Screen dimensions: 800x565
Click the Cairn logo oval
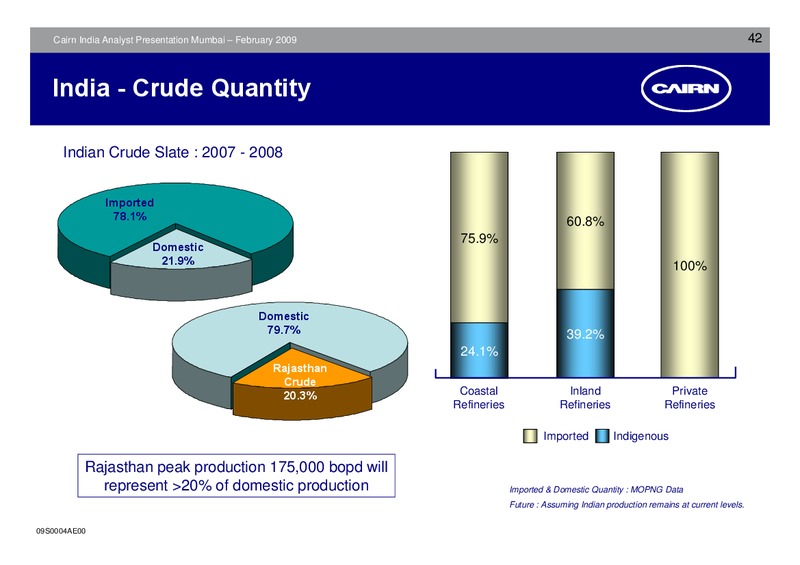click(x=686, y=88)
